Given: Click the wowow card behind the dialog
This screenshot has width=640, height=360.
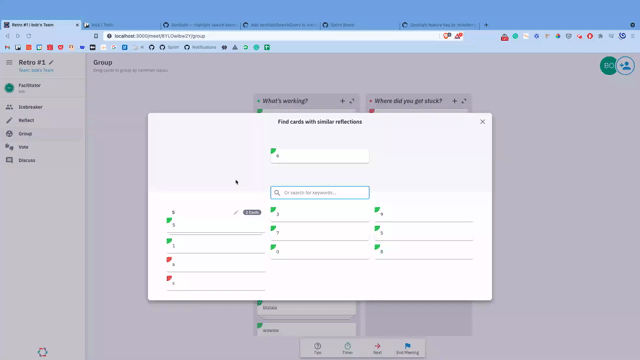Looking at the screenshot, I should point(307,330).
